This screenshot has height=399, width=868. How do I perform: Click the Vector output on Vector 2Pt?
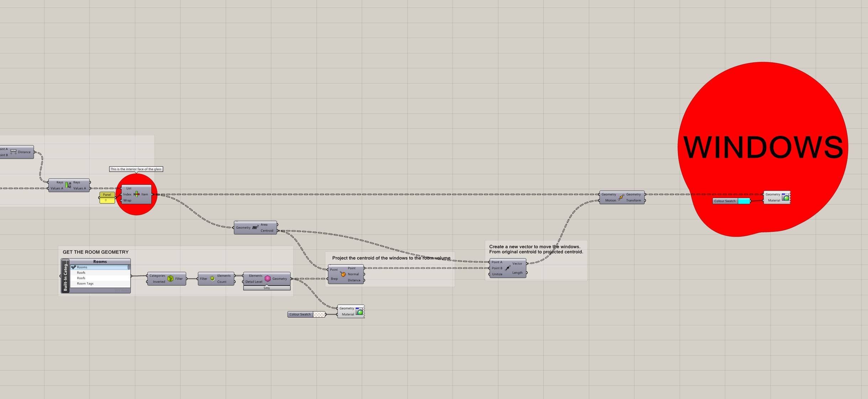pyautogui.click(x=517, y=264)
